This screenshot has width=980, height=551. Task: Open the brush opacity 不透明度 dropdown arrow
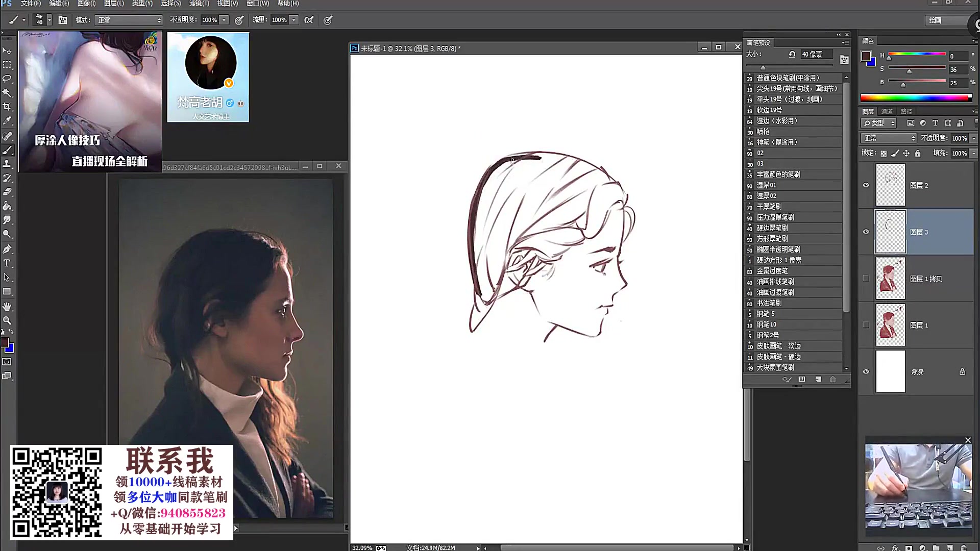224,20
